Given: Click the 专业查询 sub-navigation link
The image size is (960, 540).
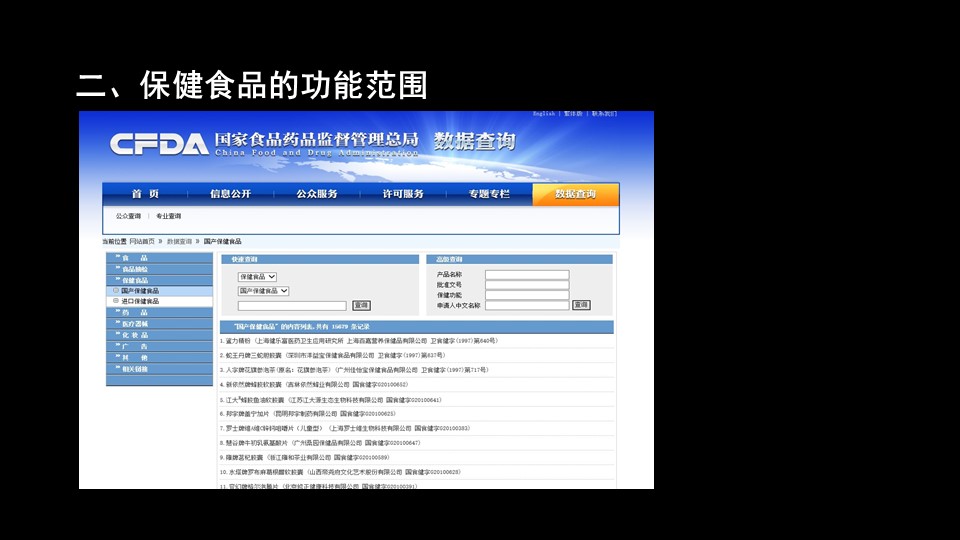Looking at the screenshot, I should point(168,216).
